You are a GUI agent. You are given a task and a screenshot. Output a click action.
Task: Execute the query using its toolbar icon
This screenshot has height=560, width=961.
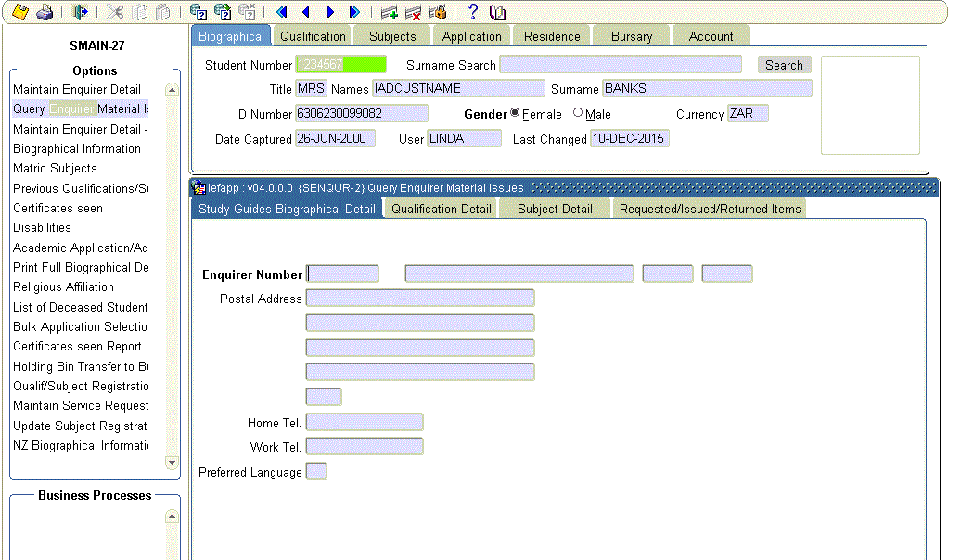tap(222, 12)
